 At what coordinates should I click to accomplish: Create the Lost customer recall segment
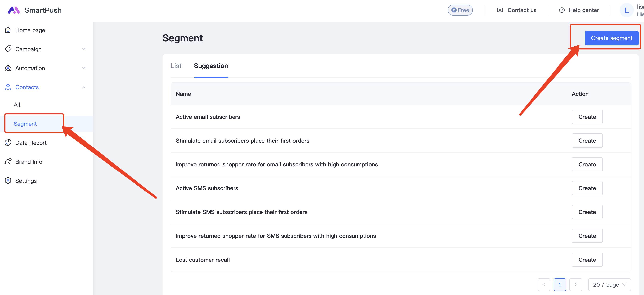click(587, 260)
